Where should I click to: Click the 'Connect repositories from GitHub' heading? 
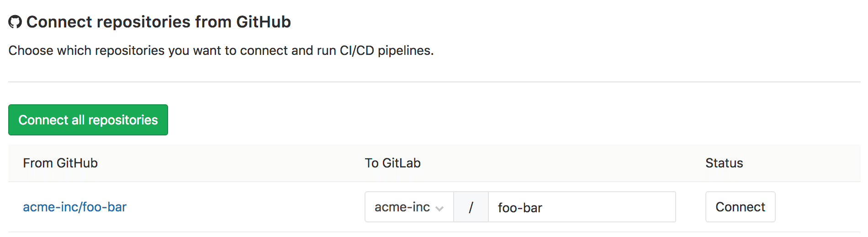click(x=159, y=22)
